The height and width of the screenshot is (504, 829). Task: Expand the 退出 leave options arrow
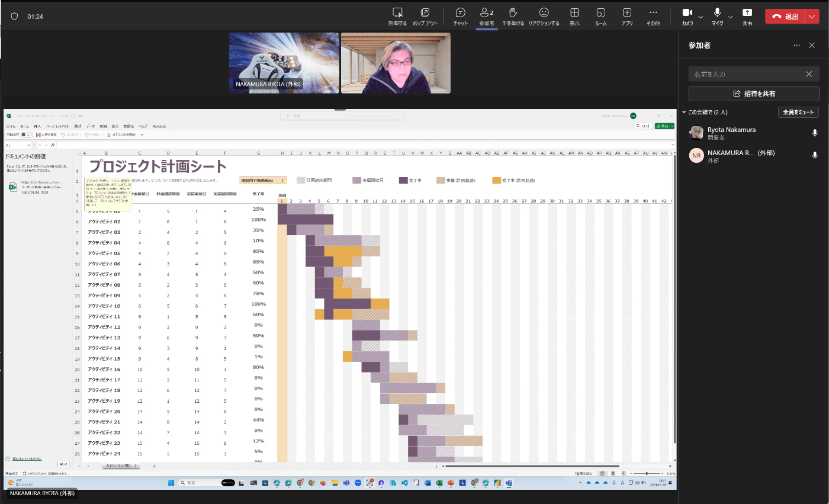pos(811,17)
